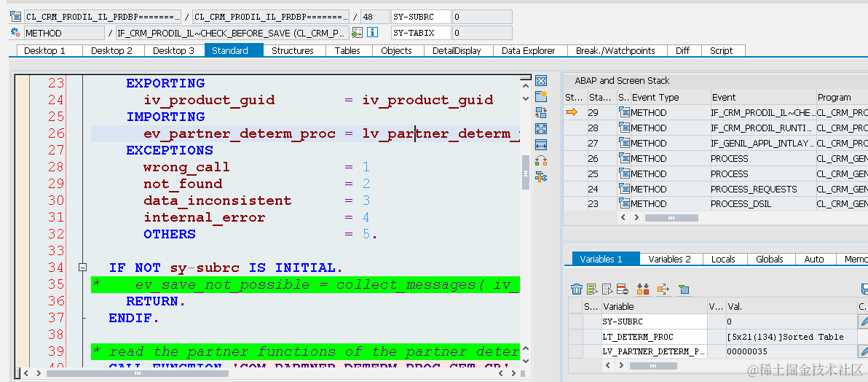Click the green list icon in variables toolbar
868x382 pixels.
point(592,289)
